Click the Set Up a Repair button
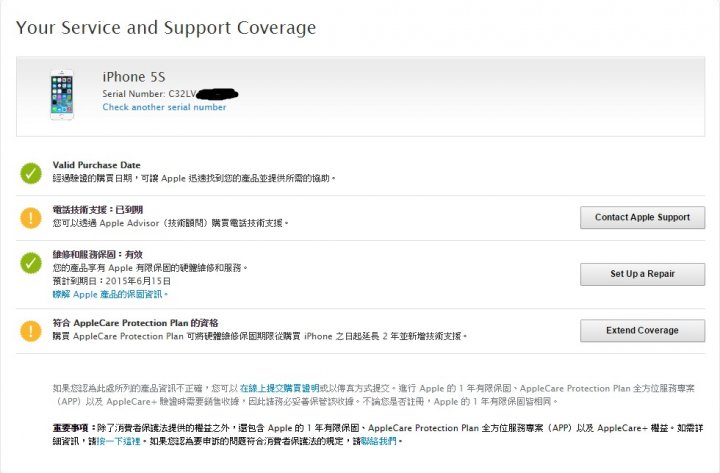Viewport: 720px width, 473px height. [642, 274]
